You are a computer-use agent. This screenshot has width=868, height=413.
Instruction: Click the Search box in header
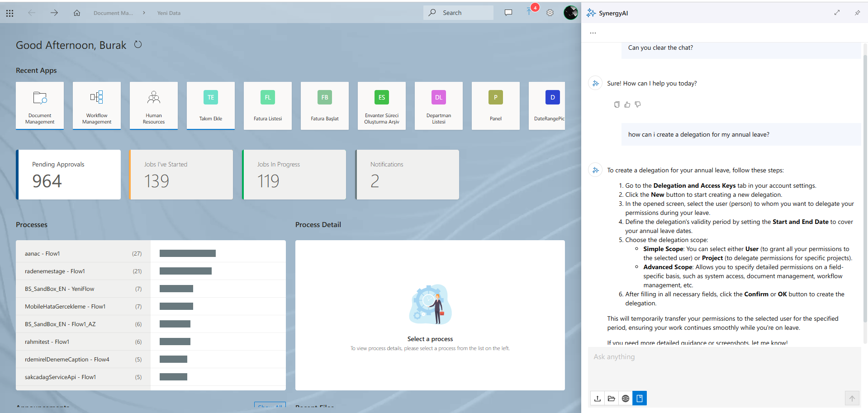coord(458,13)
